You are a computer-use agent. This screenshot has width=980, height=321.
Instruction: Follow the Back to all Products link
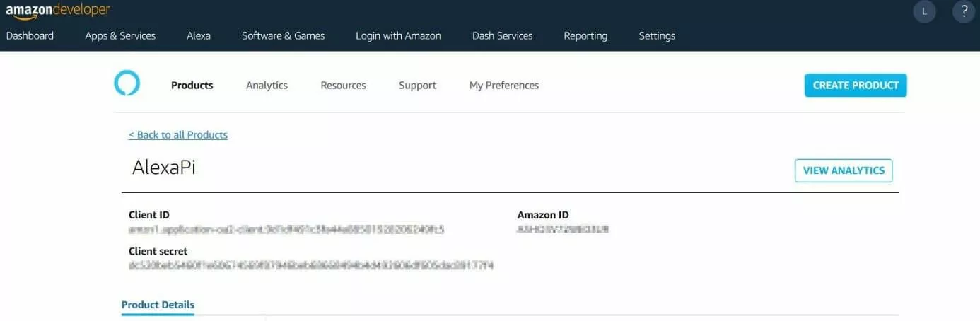pyautogui.click(x=178, y=135)
